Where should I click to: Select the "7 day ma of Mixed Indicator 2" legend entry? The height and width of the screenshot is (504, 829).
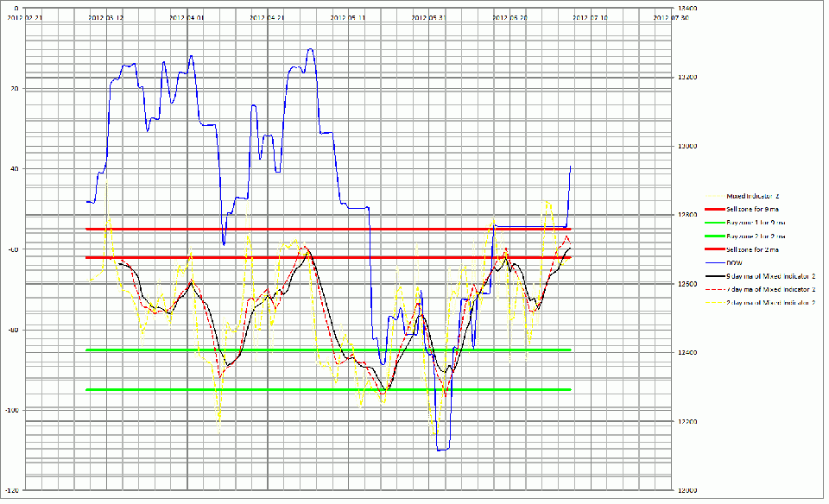(x=761, y=289)
